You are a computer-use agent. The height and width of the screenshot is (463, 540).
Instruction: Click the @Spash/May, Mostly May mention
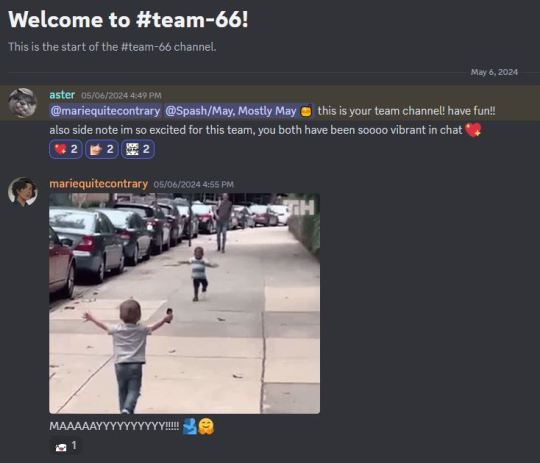tap(238, 111)
